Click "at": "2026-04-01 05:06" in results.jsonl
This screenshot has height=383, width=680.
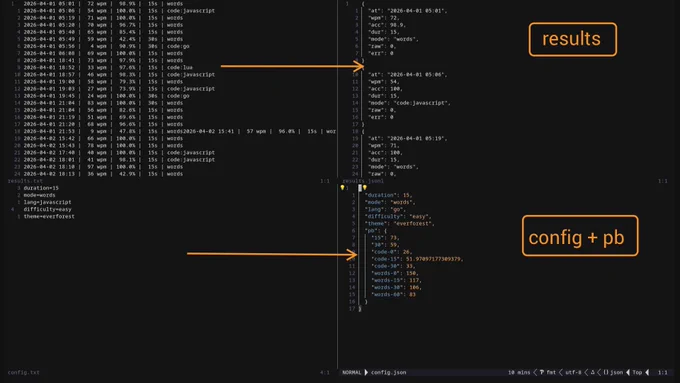pos(408,74)
